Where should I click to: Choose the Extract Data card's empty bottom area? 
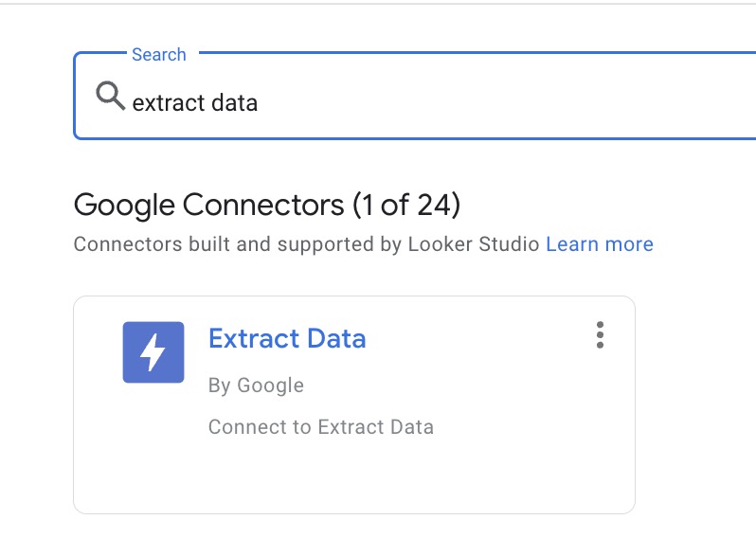(x=354, y=477)
